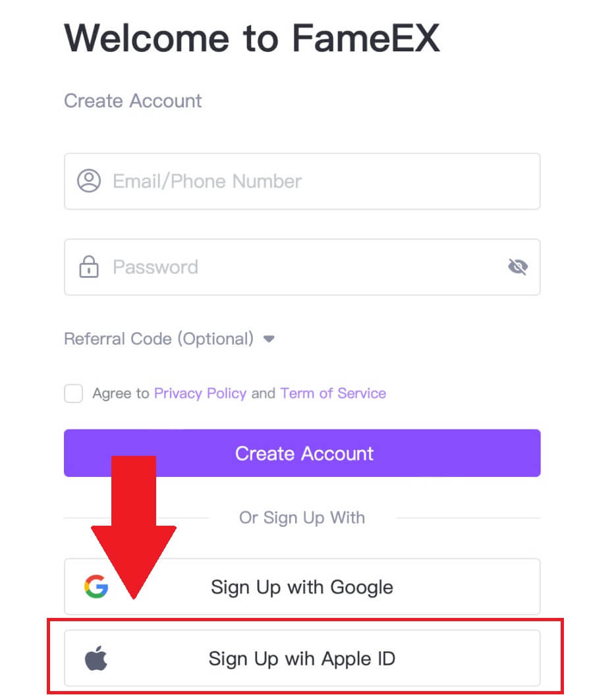The width and height of the screenshot is (616, 695).
Task: Toggle password visibility in the Password field
Action: [x=518, y=267]
